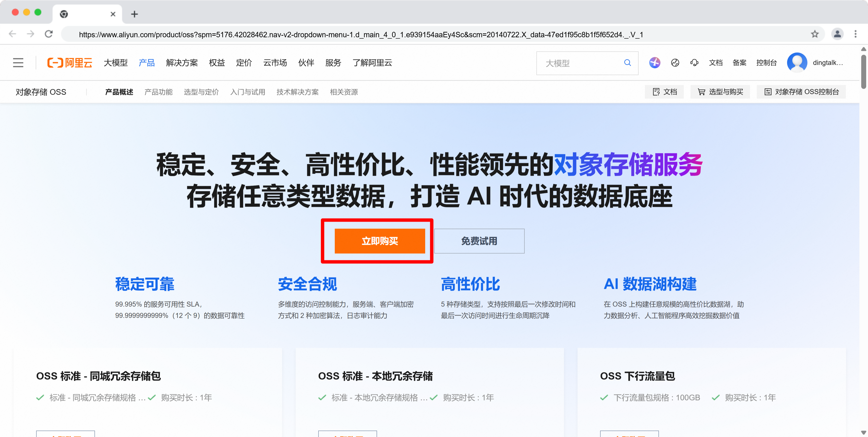868x437 pixels.
Task: Open OSS 标准 - 本地冗余存储 card
Action: click(430, 393)
